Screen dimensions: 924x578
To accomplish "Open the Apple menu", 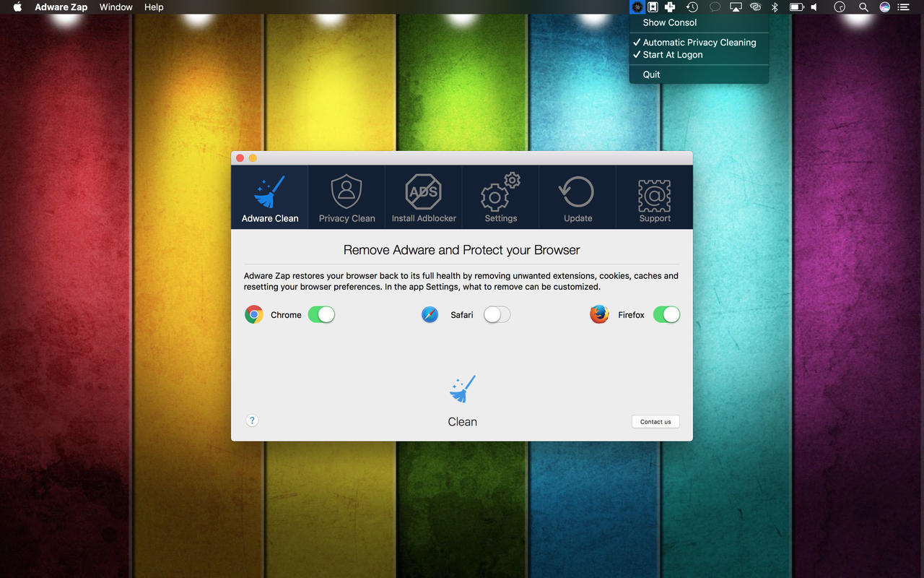I will point(18,7).
